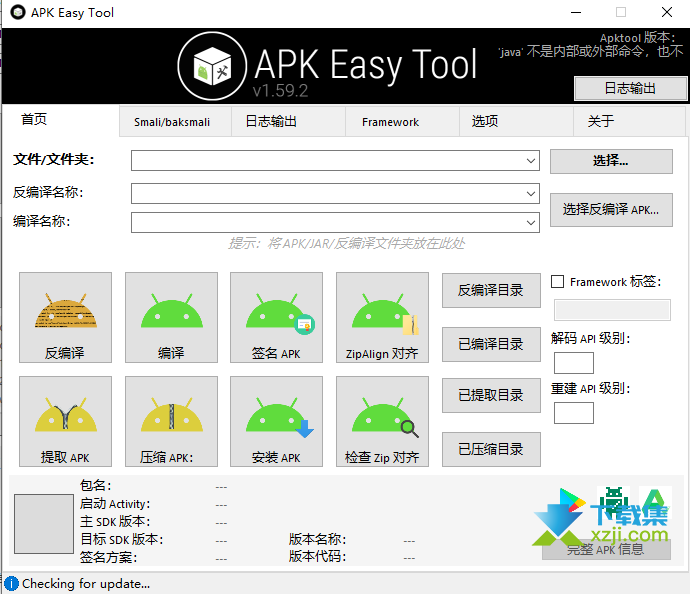Click the 版本代码 label
This screenshot has width=690, height=594.
pyautogui.click(x=317, y=556)
